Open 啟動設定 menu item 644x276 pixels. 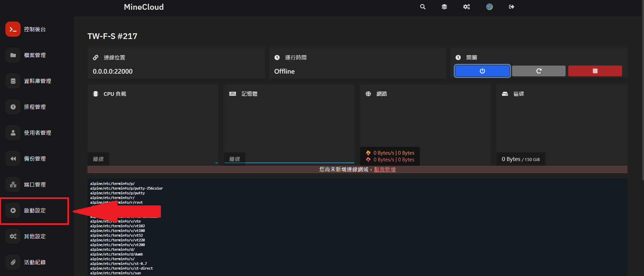(35, 210)
